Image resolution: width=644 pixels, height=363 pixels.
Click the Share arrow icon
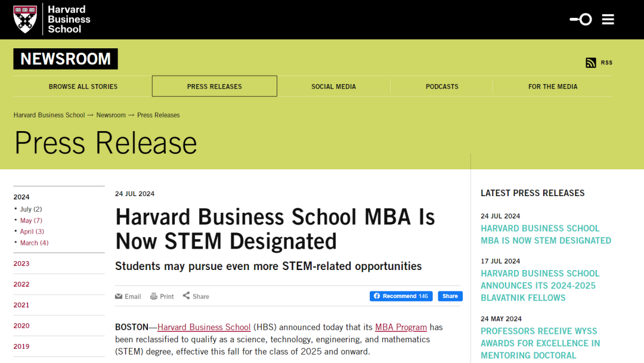186,296
